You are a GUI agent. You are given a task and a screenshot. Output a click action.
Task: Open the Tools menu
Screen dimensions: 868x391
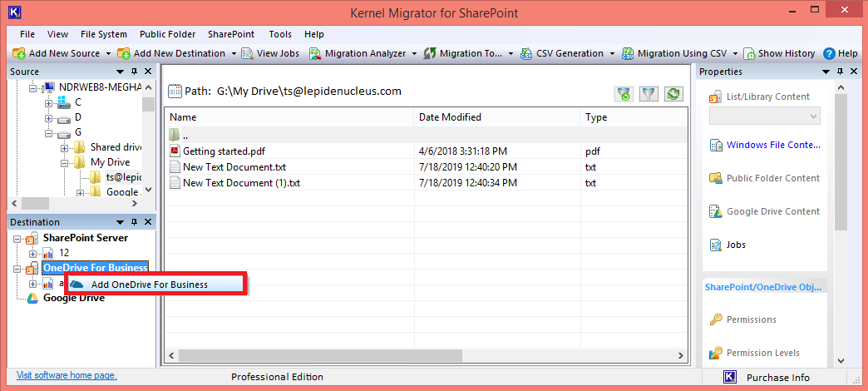pyautogui.click(x=280, y=34)
